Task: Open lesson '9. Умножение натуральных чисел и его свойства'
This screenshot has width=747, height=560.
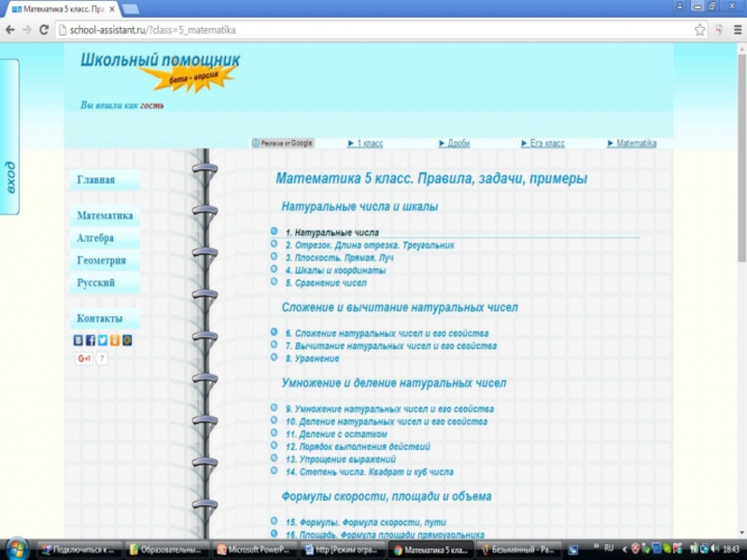Action: [389, 409]
